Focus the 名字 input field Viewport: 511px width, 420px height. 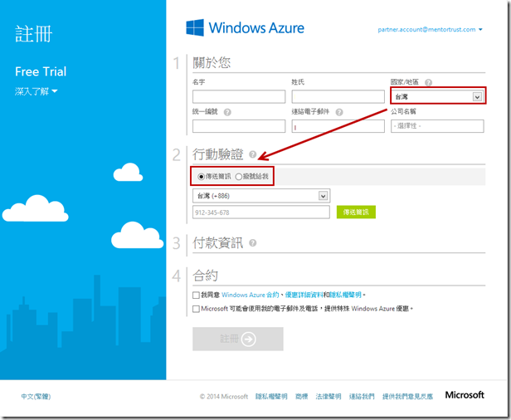[x=239, y=97]
